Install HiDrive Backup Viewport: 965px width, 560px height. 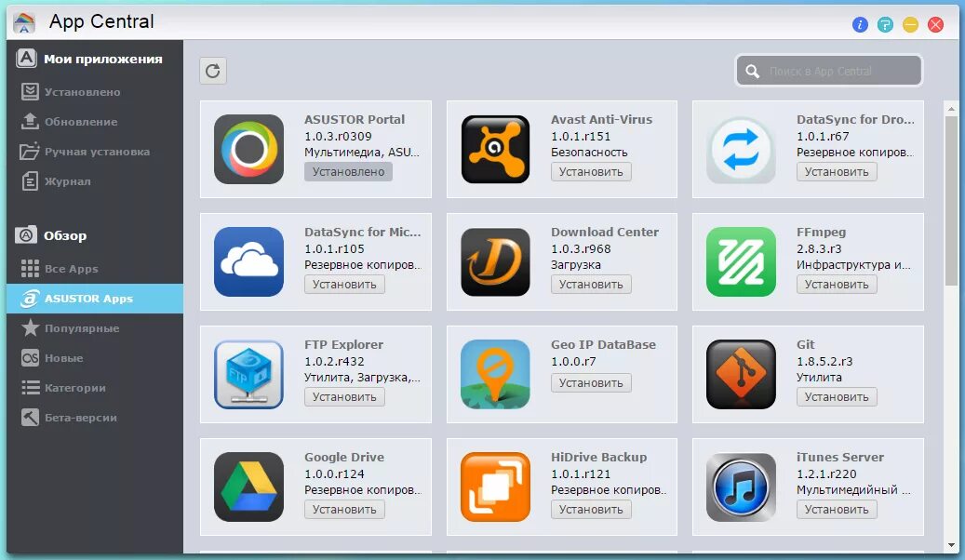591,510
